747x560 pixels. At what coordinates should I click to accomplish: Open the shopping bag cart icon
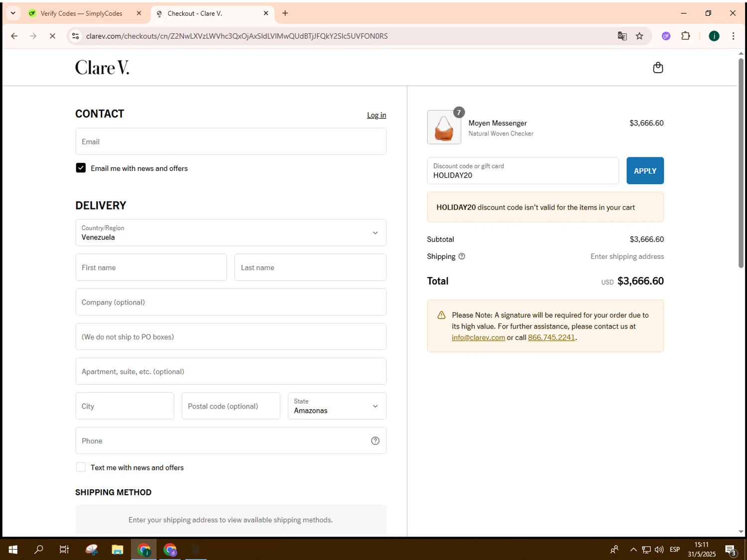coord(658,68)
